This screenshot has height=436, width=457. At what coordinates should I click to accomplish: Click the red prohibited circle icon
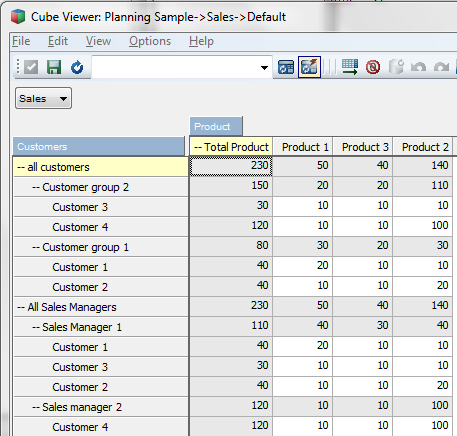pyautogui.click(x=373, y=67)
